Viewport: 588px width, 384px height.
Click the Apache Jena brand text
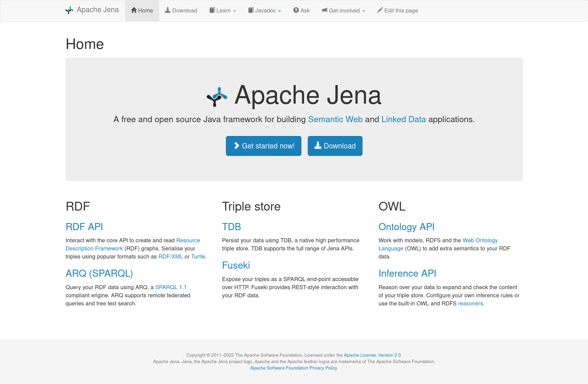[98, 10]
